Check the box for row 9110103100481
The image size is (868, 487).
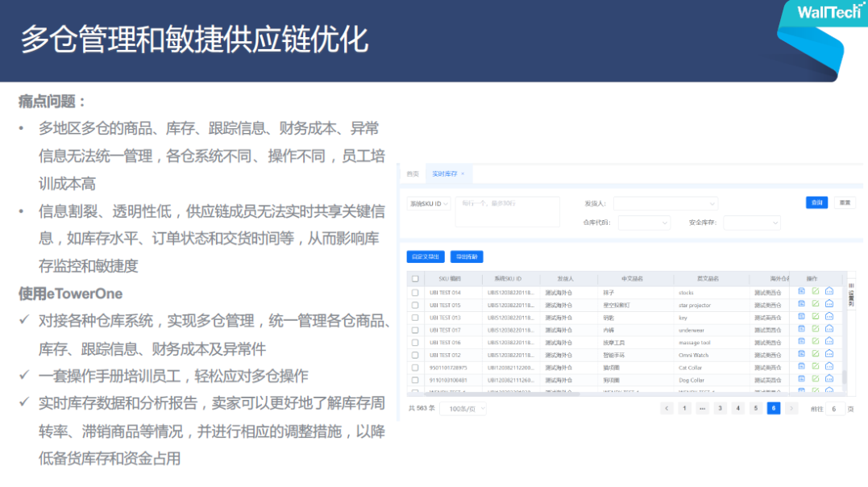click(x=415, y=381)
